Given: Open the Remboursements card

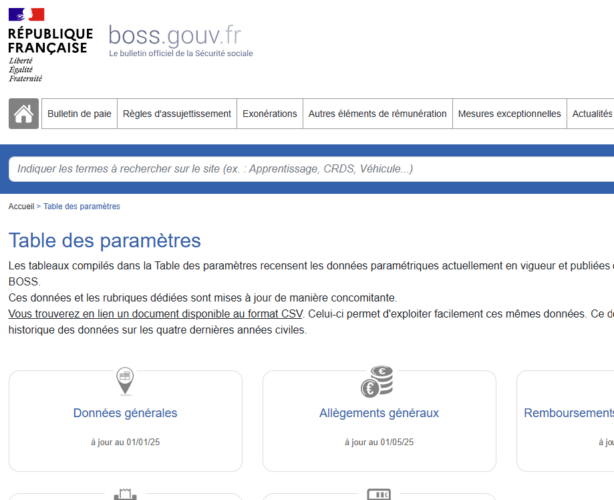Looking at the screenshot, I should pos(565,421).
